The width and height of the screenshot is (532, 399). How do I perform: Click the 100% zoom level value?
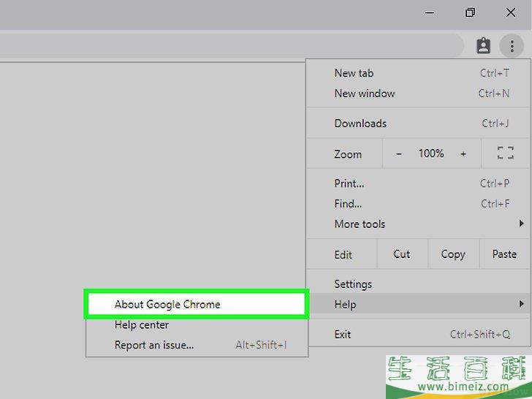point(431,153)
